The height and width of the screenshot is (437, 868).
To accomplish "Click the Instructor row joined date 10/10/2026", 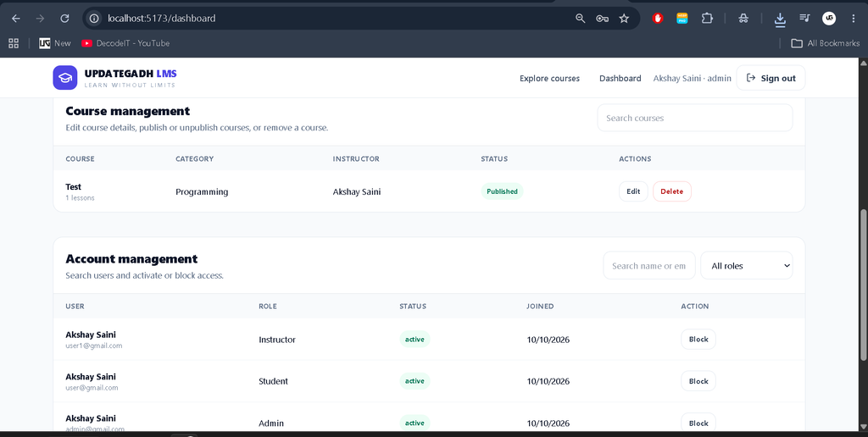I will pyautogui.click(x=548, y=340).
